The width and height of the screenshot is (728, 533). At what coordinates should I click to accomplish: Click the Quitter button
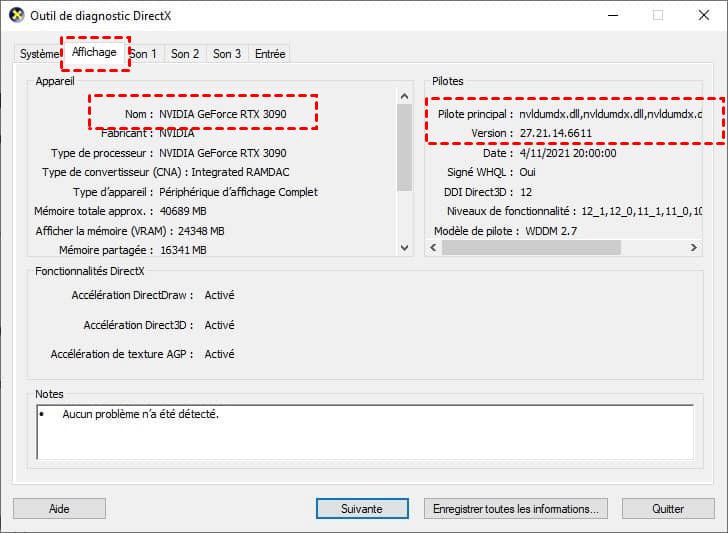668,509
